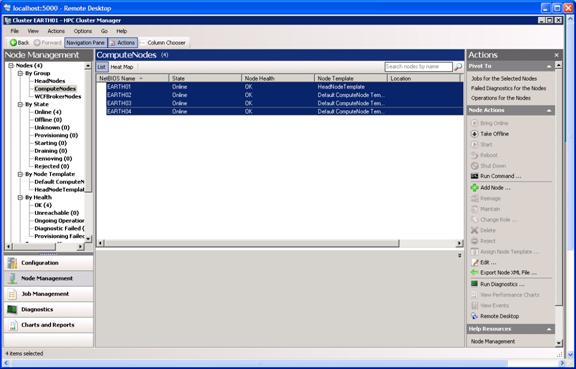Click in the Search nodes by name field
Viewport: 576px width, 369px height.
[418, 67]
